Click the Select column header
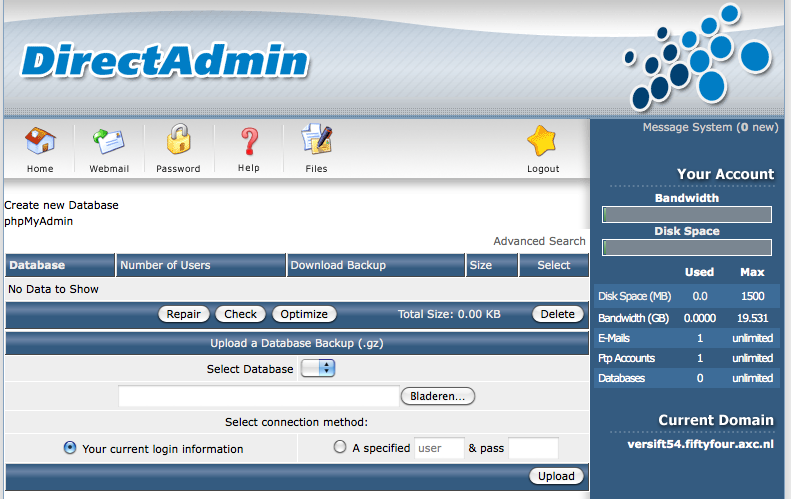 [x=553, y=265]
